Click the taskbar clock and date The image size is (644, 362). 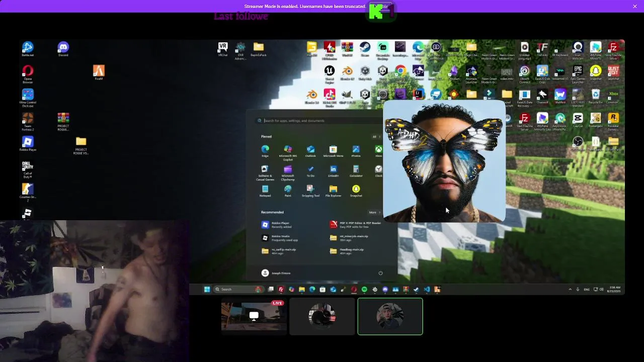click(x=613, y=289)
